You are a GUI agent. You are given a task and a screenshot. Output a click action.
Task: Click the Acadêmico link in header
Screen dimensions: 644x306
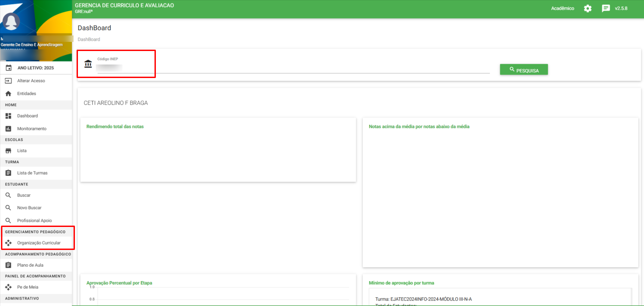click(x=562, y=8)
